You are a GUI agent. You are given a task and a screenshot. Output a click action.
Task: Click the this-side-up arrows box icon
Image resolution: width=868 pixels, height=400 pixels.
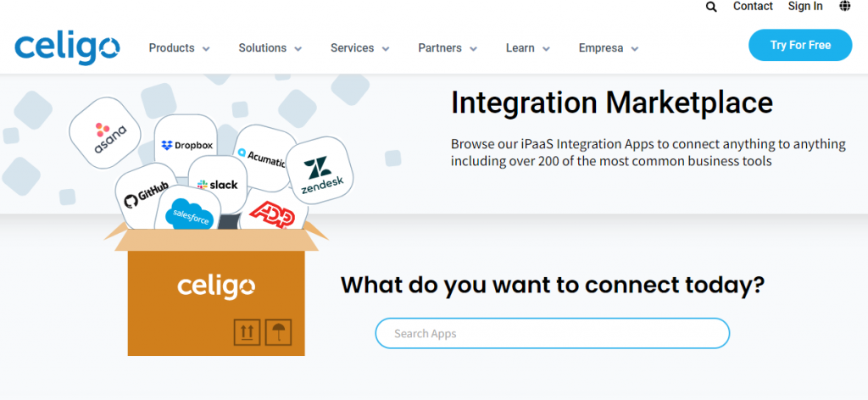247,332
